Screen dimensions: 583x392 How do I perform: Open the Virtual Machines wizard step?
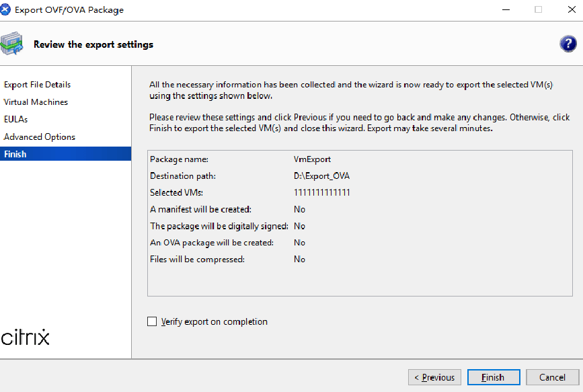pyautogui.click(x=36, y=102)
